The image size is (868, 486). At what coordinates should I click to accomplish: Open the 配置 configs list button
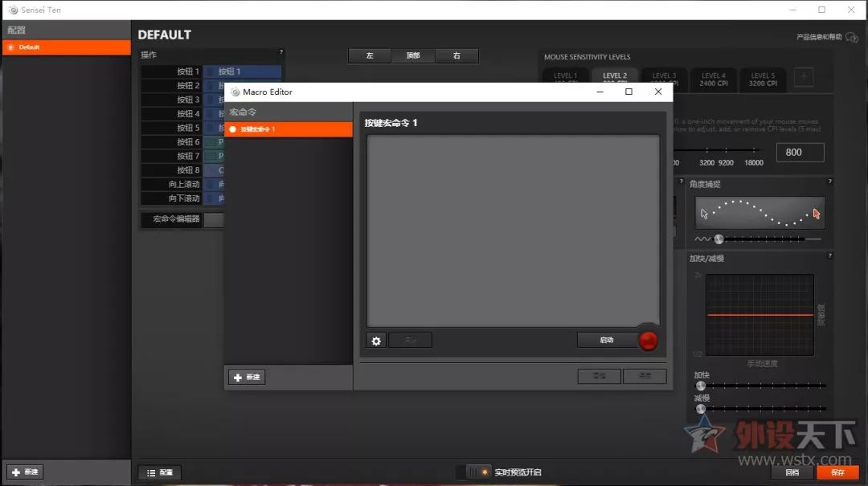[x=159, y=472]
